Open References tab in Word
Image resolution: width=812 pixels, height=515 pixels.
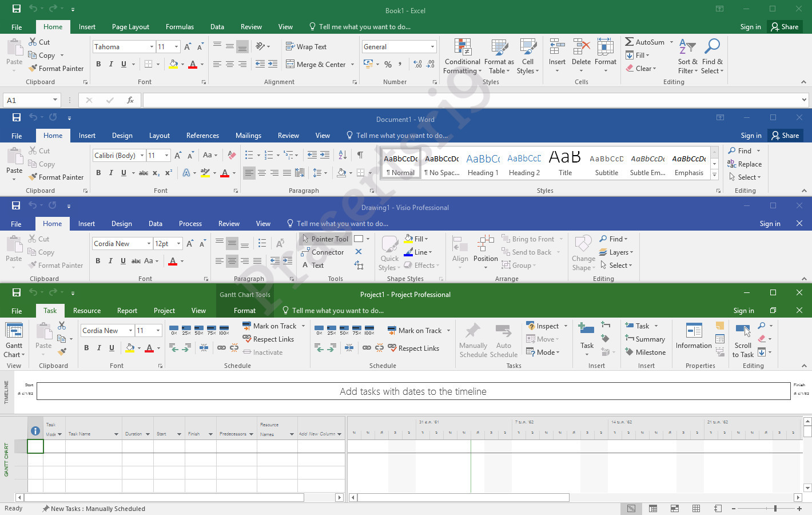pos(202,136)
